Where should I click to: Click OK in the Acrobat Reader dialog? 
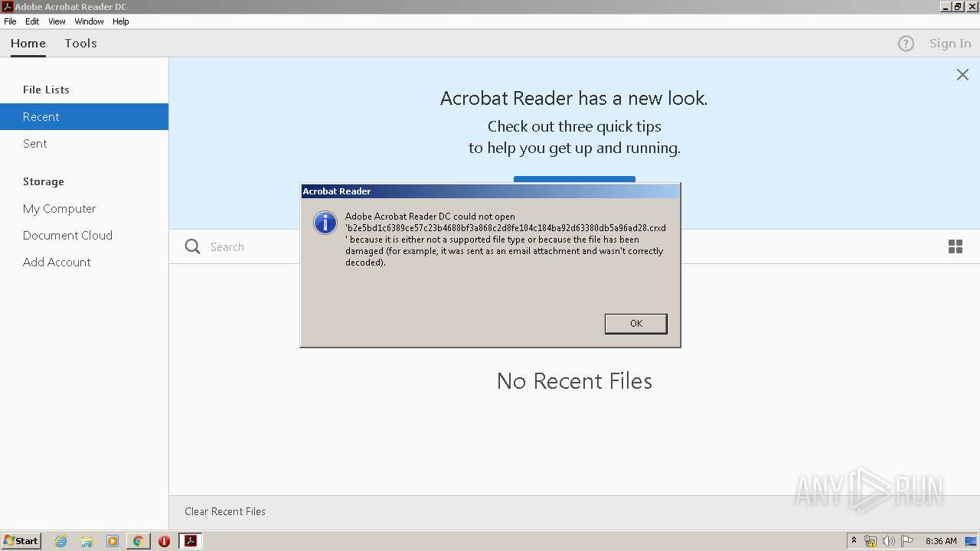(x=635, y=324)
